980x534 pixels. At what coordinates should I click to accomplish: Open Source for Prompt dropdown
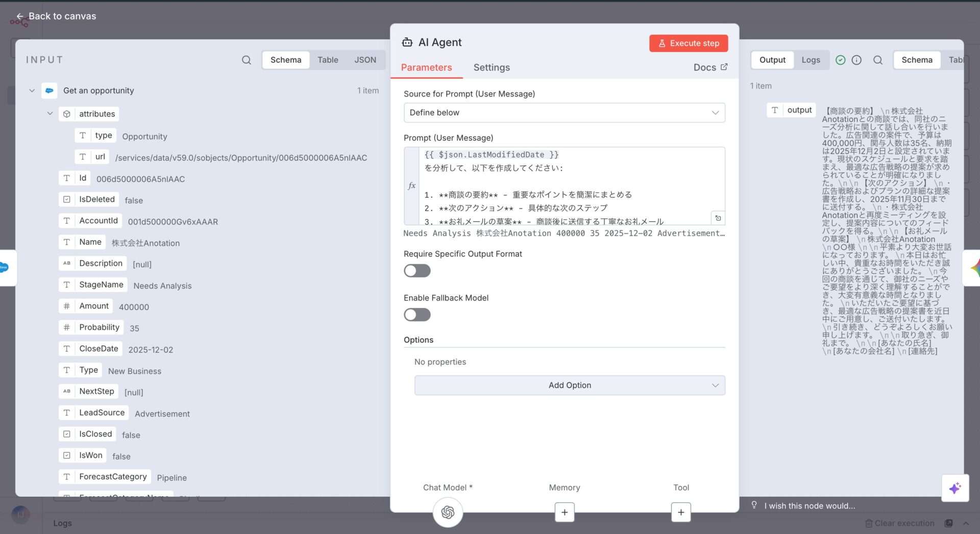(564, 113)
